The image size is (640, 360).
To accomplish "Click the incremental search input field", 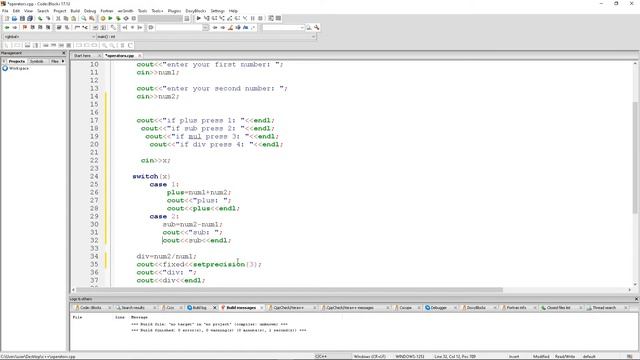I will (x=179, y=27).
